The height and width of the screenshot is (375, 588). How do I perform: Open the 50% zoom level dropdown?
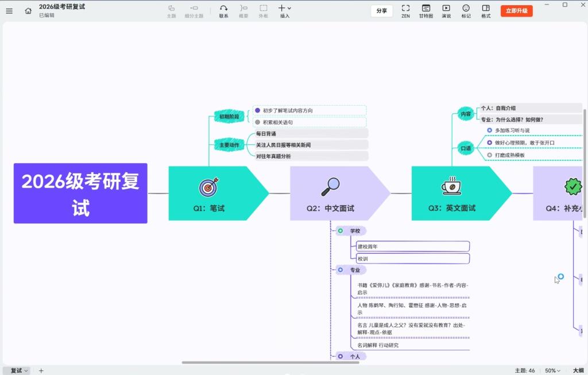pyautogui.click(x=553, y=370)
